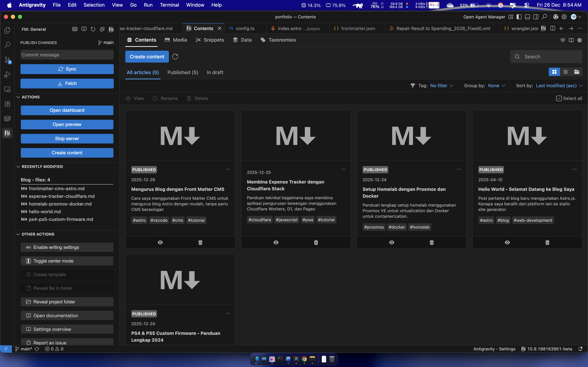
Task: Open the Terminal menu
Action: (169, 5)
